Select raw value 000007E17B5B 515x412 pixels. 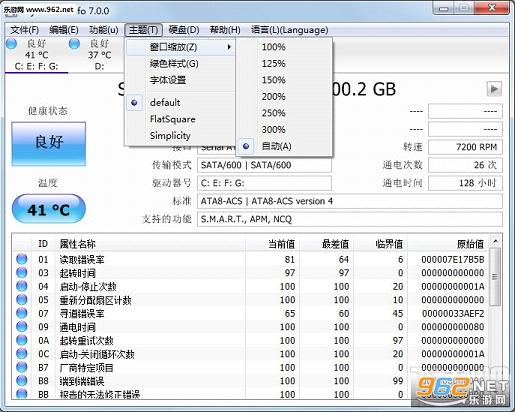coord(453,260)
